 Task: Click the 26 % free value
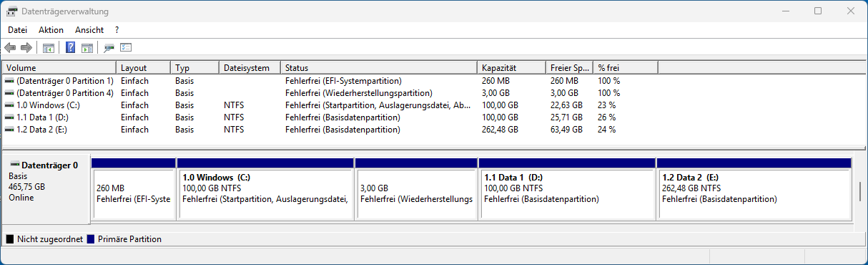[x=607, y=117]
